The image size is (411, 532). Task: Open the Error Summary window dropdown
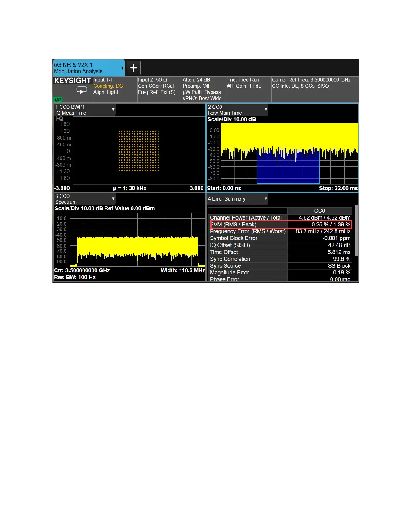[266, 199]
